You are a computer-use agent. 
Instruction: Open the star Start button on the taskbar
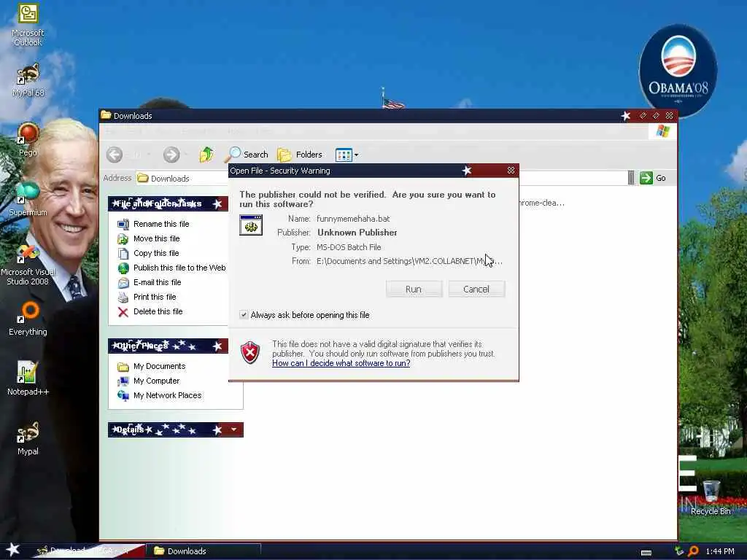pyautogui.click(x=12, y=550)
